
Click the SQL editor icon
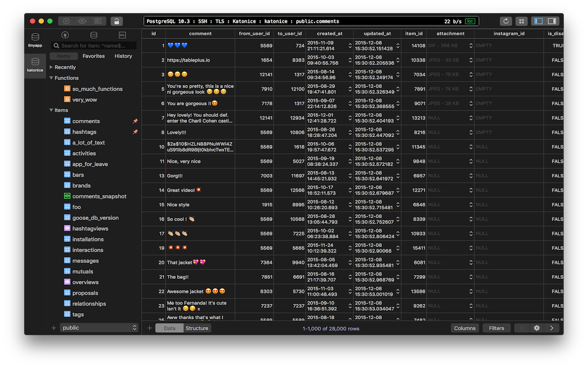tap(122, 35)
